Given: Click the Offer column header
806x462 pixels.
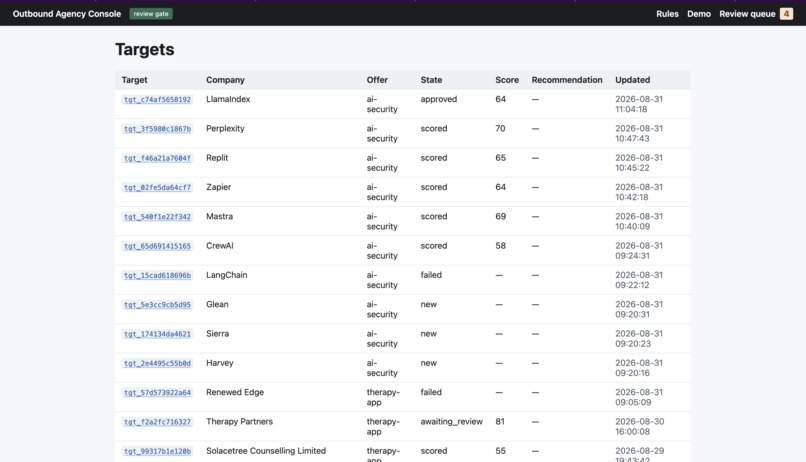Looking at the screenshot, I should coord(377,80).
